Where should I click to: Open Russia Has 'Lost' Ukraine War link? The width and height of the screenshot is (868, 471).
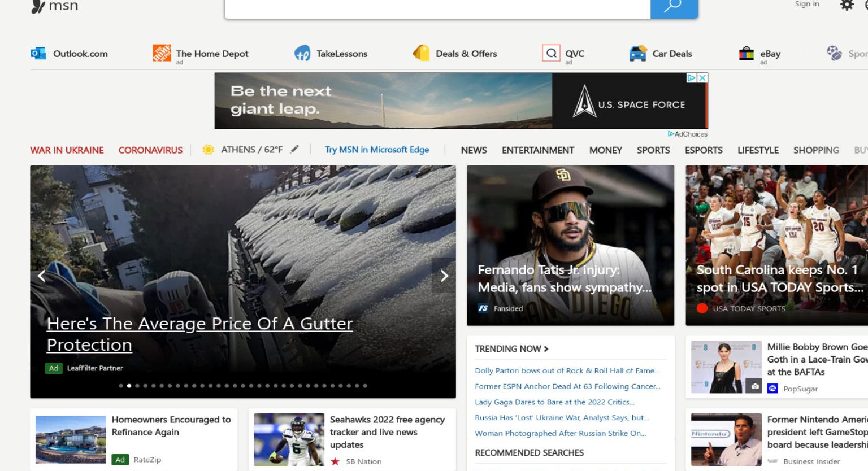pyautogui.click(x=562, y=417)
